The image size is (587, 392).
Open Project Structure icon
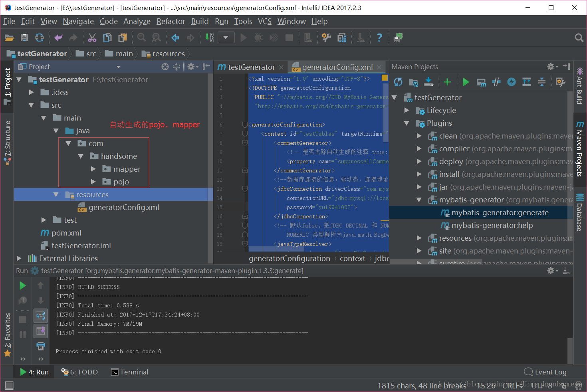[342, 38]
